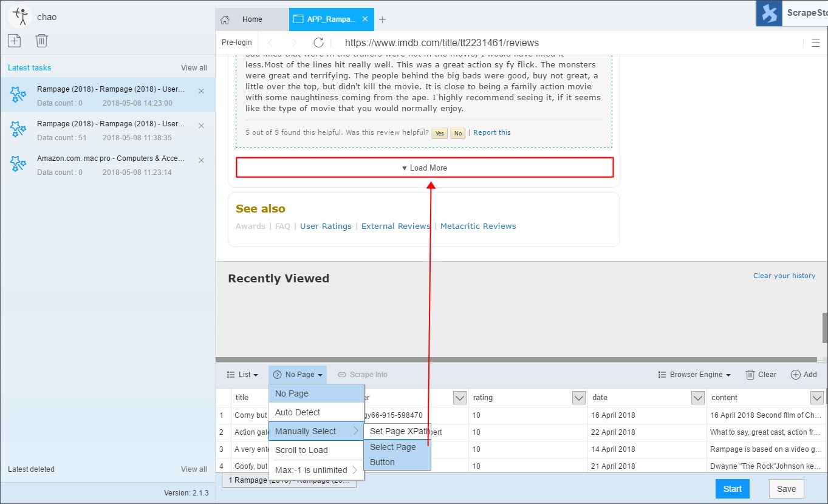
Task: Click the Add field plus icon
Action: 795,375
